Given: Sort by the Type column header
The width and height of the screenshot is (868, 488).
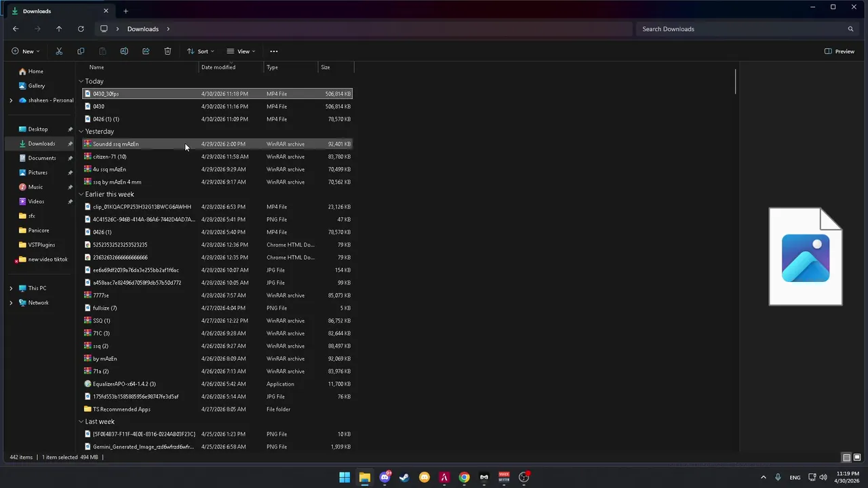Looking at the screenshot, I should [x=291, y=67].
